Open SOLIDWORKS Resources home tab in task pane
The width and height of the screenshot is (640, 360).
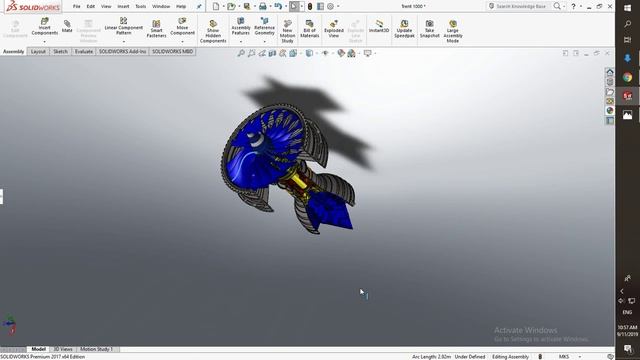[609, 72]
